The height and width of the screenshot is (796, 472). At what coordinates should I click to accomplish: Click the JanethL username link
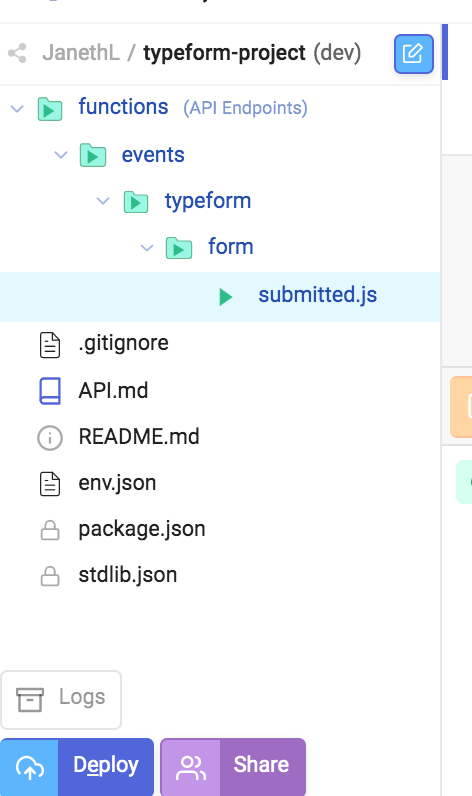tap(81, 53)
